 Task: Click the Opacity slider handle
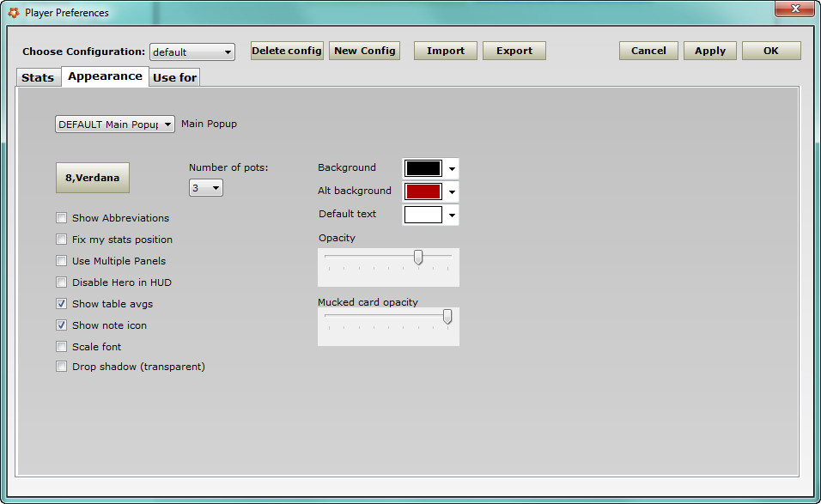pyautogui.click(x=418, y=257)
